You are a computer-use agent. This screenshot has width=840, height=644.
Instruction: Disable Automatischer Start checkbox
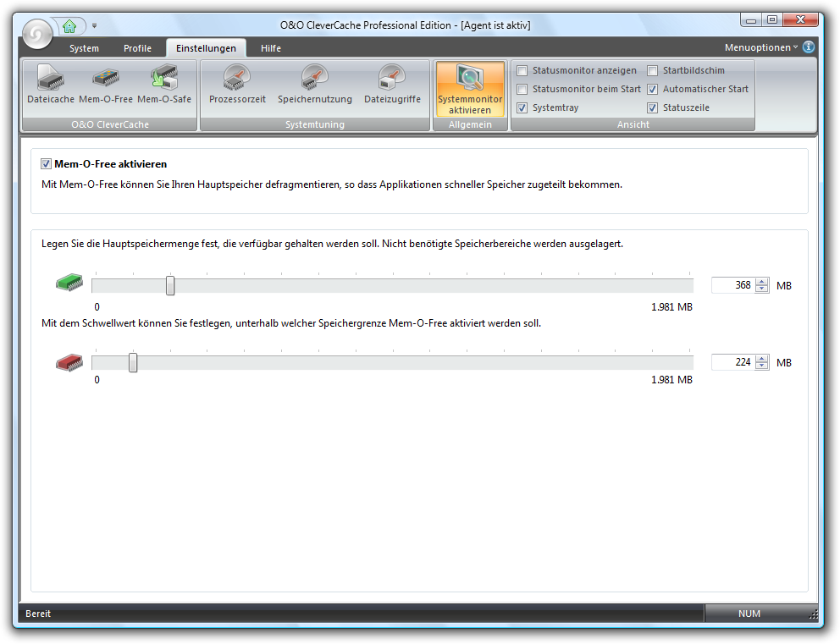coord(653,90)
